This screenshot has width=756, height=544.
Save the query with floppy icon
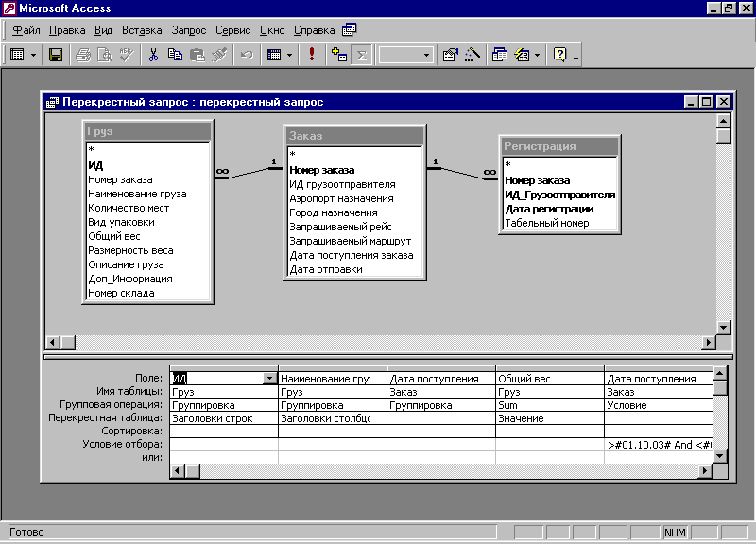(56, 55)
